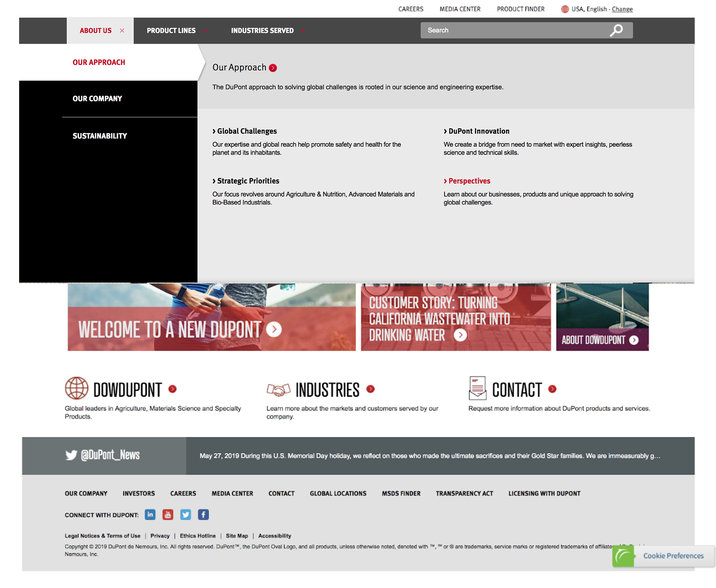
Task: Open DuPont YouTube channel icon
Action: 168,514
